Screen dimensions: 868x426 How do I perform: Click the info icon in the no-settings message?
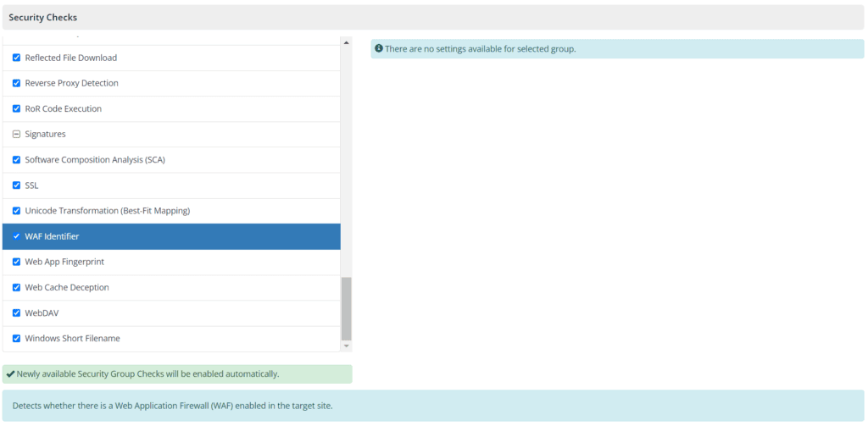click(x=379, y=49)
